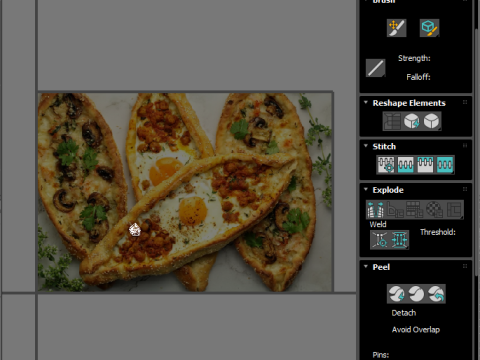Click the Explode rollout grip handle
Screen dimensions: 480x360
[465, 189]
